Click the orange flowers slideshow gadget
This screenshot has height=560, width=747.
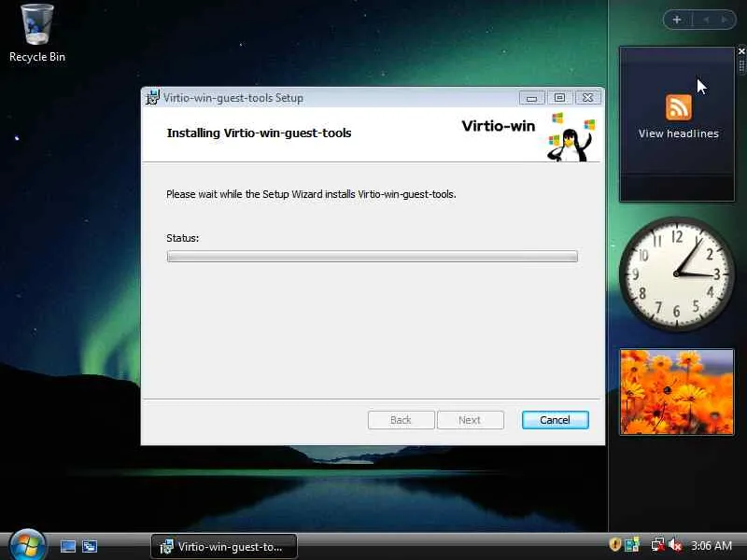tap(676, 391)
